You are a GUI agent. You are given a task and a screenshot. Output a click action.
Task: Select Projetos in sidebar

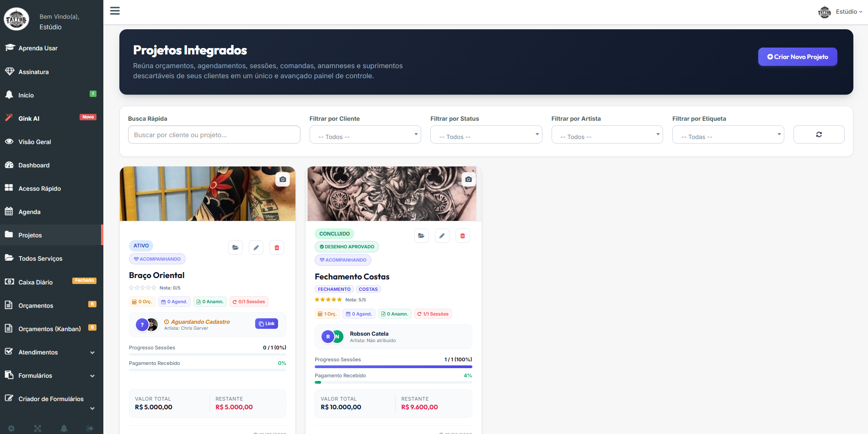[x=51, y=235]
